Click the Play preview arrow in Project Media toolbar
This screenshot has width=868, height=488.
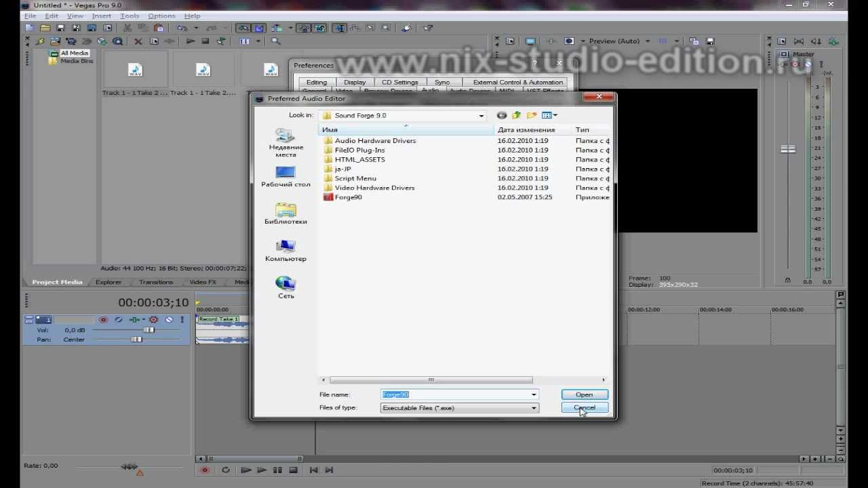point(191,41)
